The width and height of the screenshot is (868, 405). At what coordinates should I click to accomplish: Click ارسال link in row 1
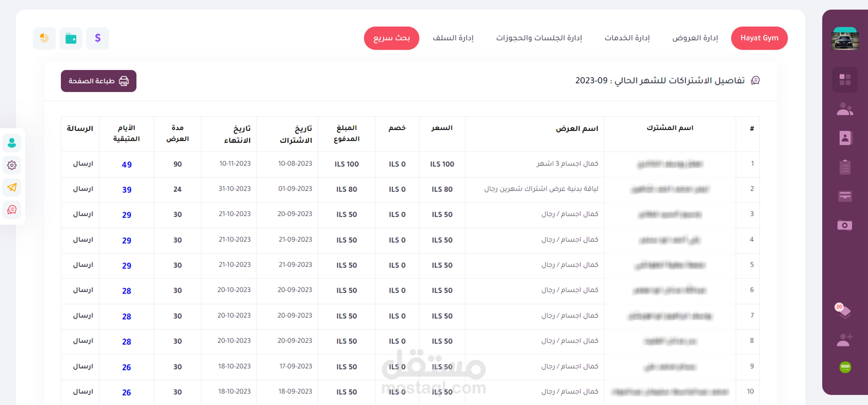[x=83, y=164]
